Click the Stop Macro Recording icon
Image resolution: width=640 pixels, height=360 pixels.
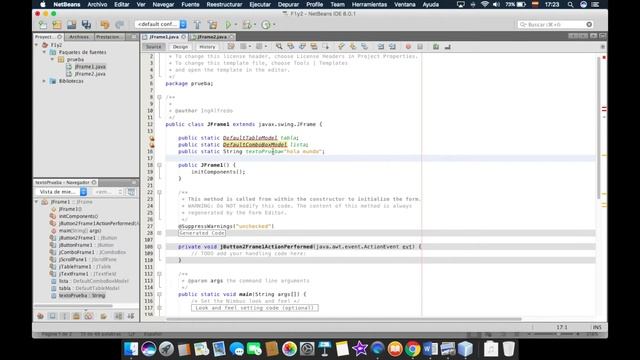(420, 47)
